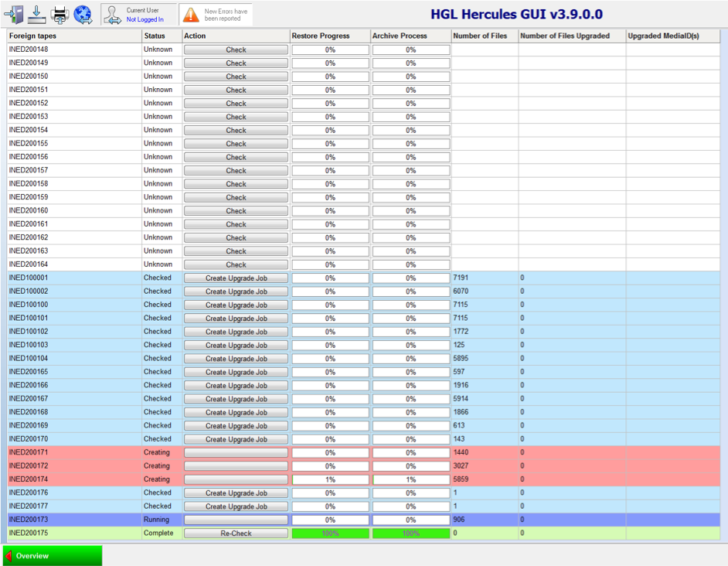
Task: Select tape row INED200175
Action: (363, 533)
